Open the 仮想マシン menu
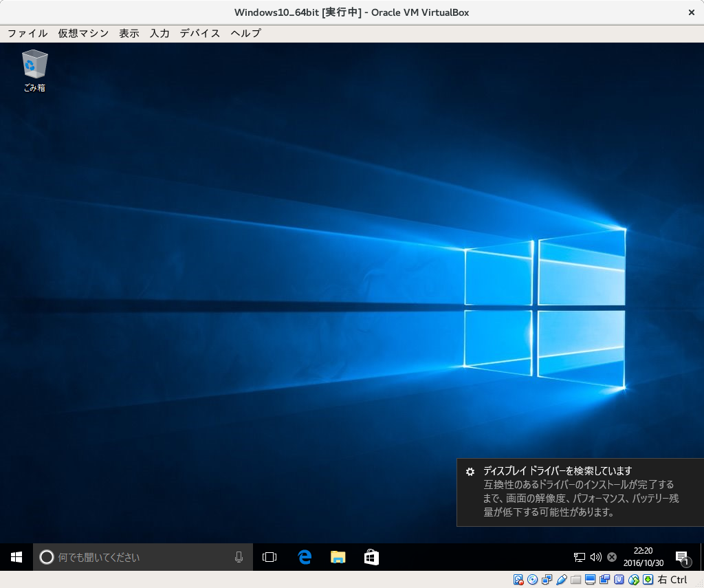 83,33
